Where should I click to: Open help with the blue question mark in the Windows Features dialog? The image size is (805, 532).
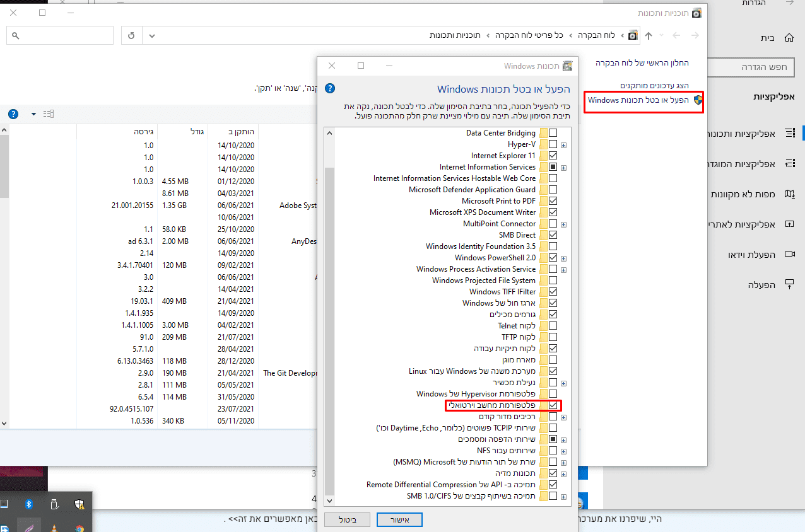pyautogui.click(x=330, y=89)
